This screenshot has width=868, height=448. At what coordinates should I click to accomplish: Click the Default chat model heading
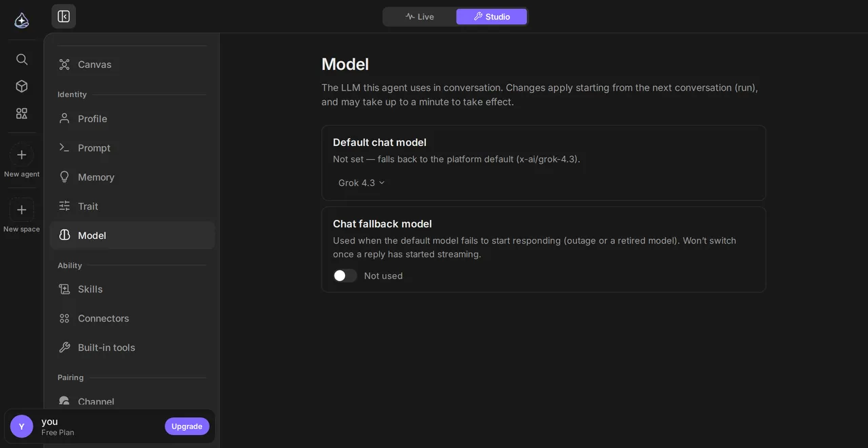click(x=380, y=143)
